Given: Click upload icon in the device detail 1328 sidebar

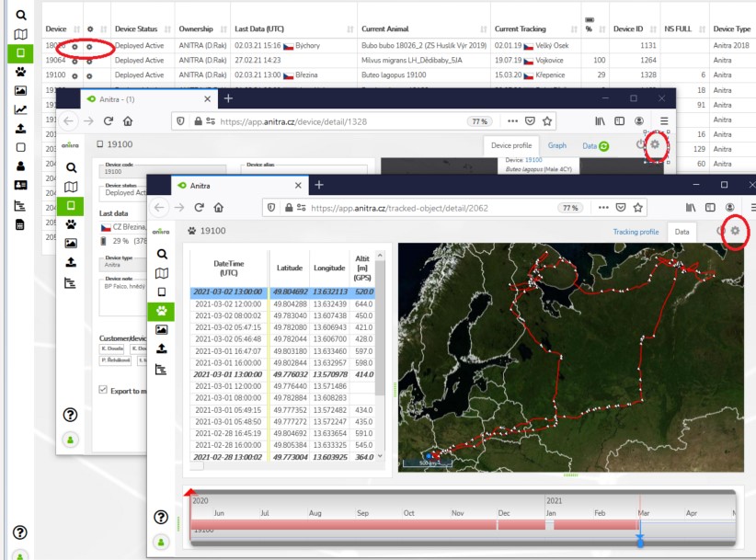Looking at the screenshot, I should coord(71,262).
